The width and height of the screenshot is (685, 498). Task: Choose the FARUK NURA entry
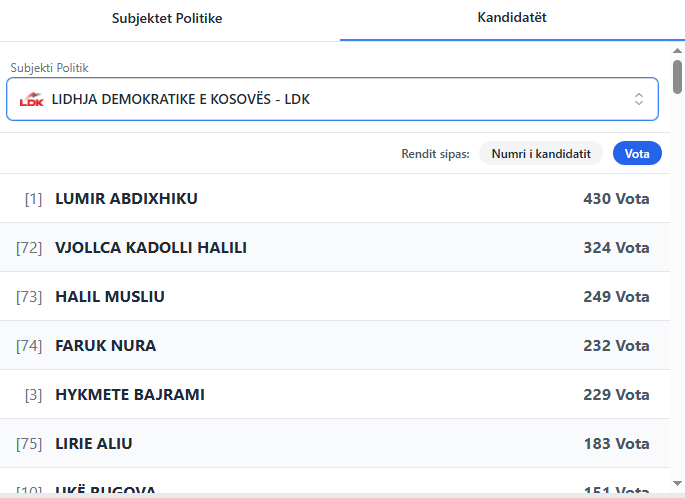(x=106, y=346)
